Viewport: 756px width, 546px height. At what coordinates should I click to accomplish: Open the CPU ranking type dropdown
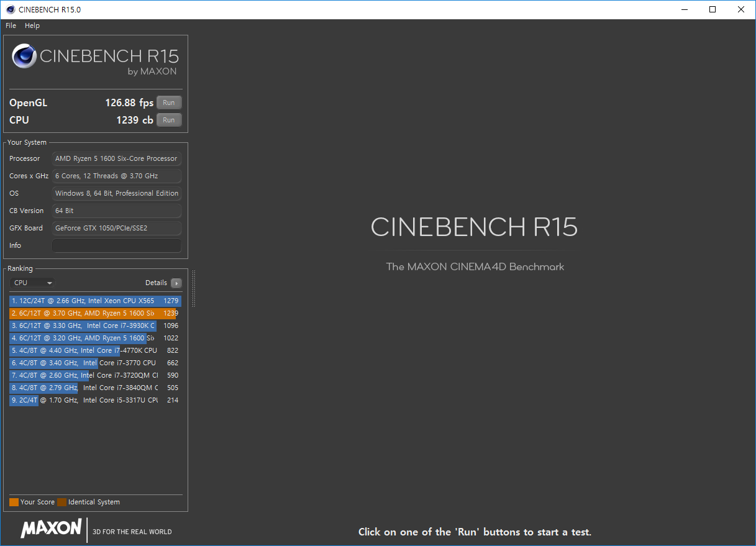pyautogui.click(x=34, y=283)
